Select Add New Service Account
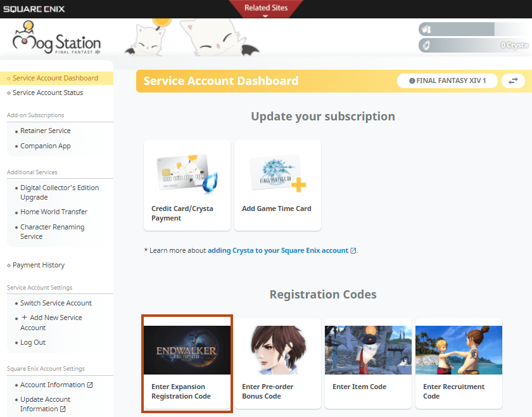Image resolution: width=532 pixels, height=417 pixels. (52, 322)
